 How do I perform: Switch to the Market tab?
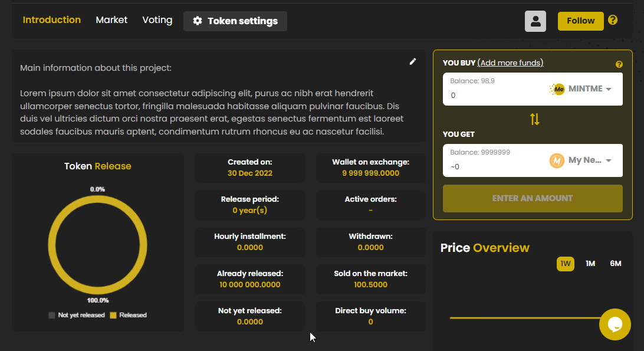pos(111,20)
